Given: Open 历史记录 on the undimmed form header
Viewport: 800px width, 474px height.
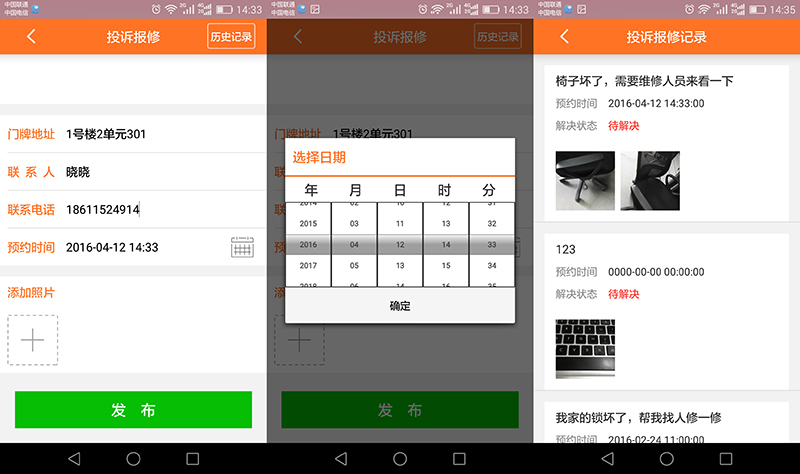Looking at the screenshot, I should pyautogui.click(x=231, y=37).
